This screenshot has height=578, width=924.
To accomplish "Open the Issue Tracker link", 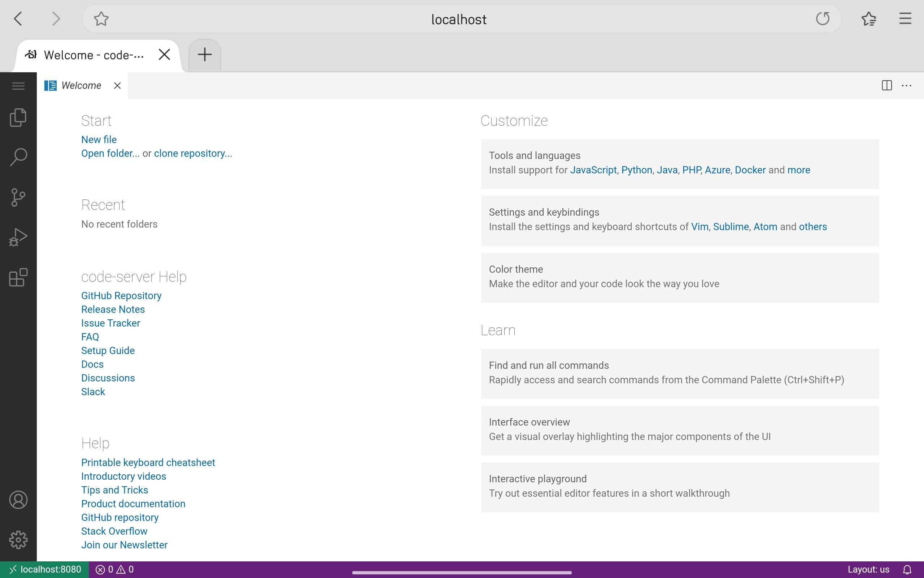I will (x=111, y=323).
